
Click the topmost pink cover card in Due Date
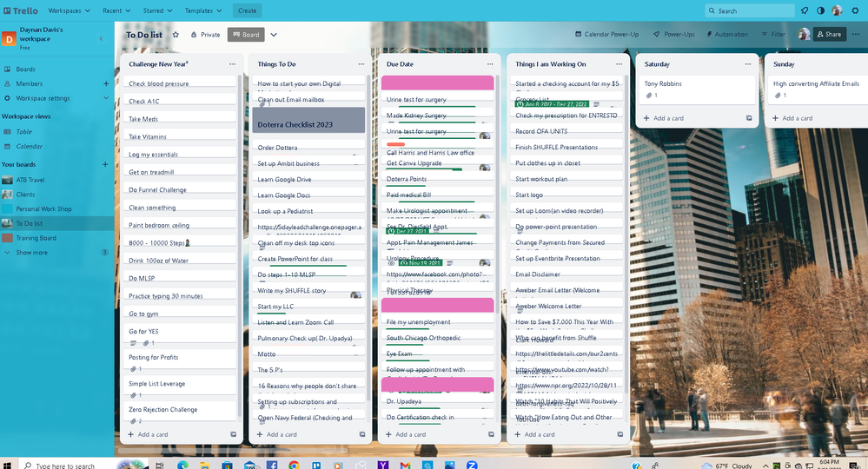tap(437, 83)
